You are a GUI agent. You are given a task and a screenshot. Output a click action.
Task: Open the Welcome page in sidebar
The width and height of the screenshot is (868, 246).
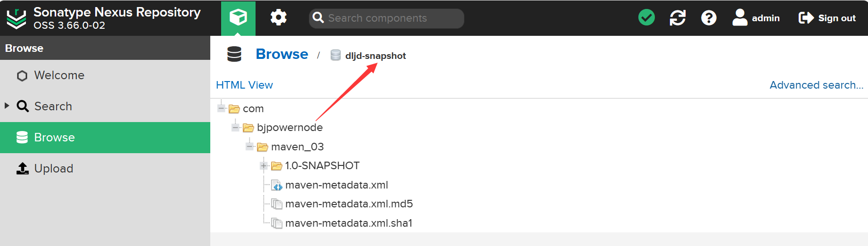pos(59,75)
